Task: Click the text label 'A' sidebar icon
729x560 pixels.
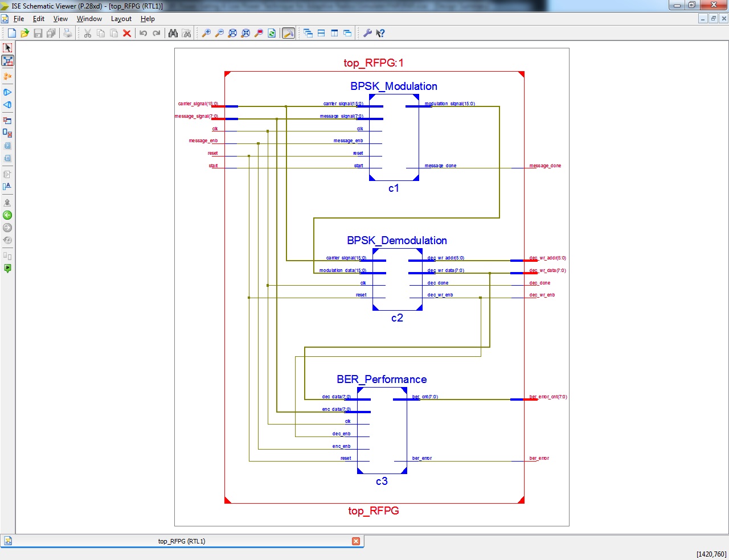Action: (x=7, y=187)
